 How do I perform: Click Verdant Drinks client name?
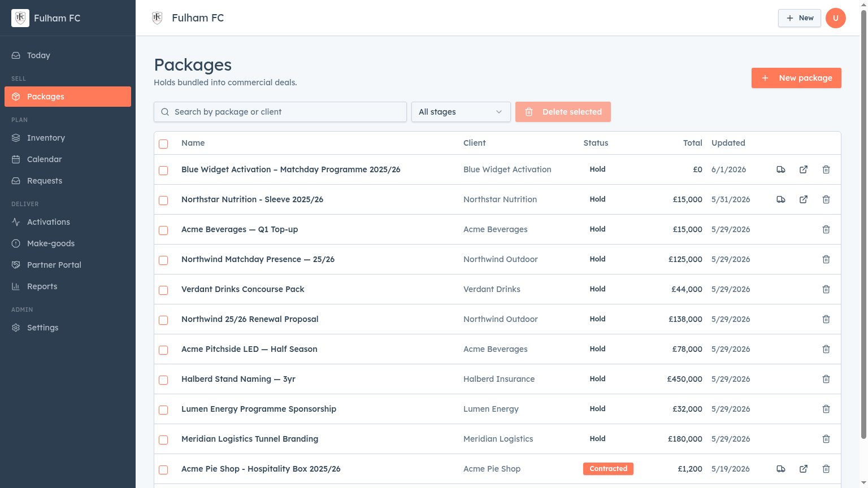(492, 289)
